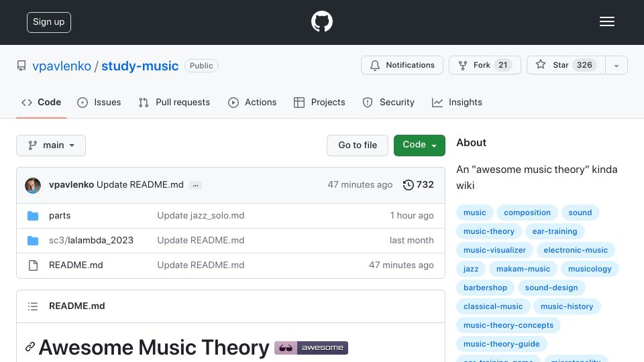Select the music-theory topic tag
Screen dimensions: 644x362
(x=489, y=231)
